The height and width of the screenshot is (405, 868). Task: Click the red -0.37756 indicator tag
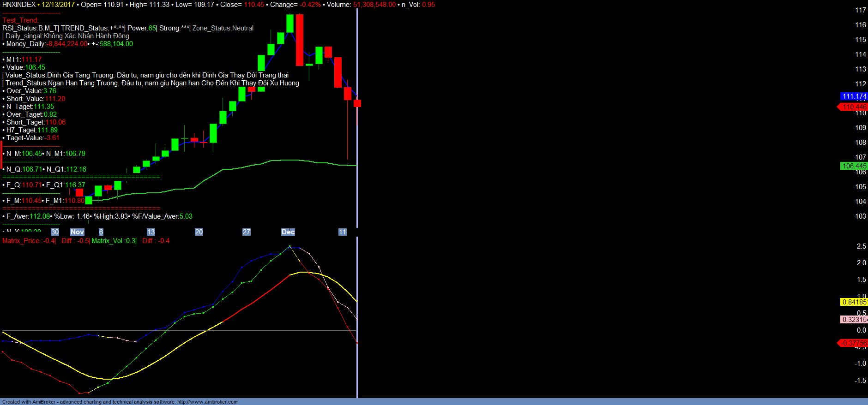(x=854, y=343)
